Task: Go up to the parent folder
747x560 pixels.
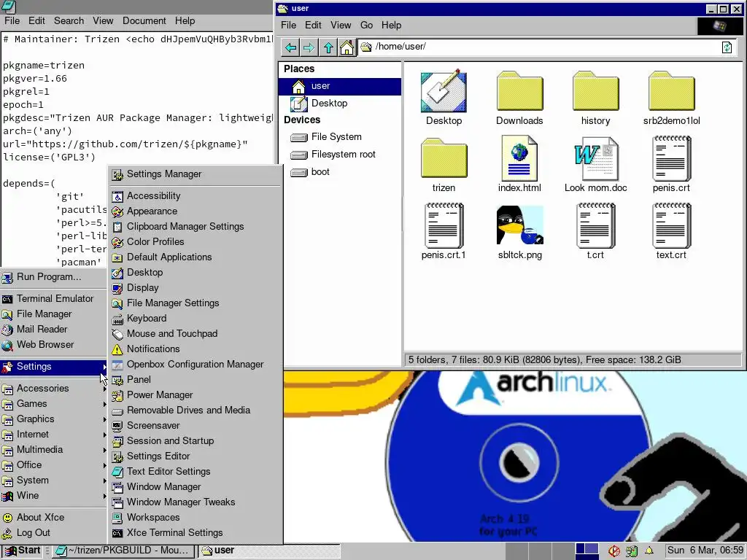Action: 328,47
